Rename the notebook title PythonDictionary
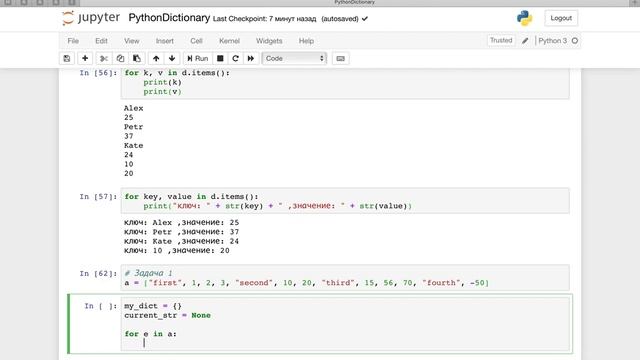The height and width of the screenshot is (360, 640). pos(169,18)
